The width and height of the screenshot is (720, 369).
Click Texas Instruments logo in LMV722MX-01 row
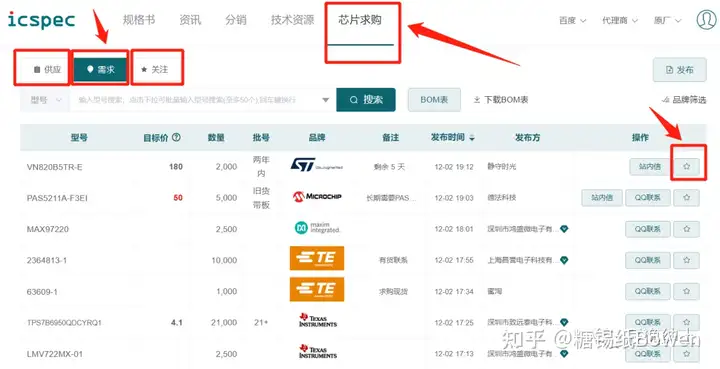[318, 352]
